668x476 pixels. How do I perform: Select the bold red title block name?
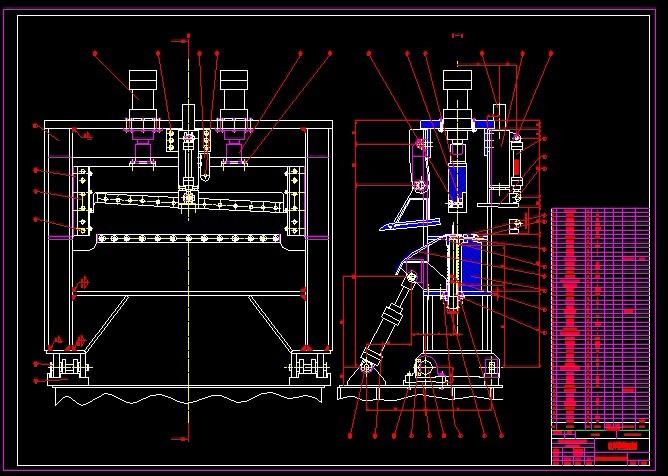622,446
